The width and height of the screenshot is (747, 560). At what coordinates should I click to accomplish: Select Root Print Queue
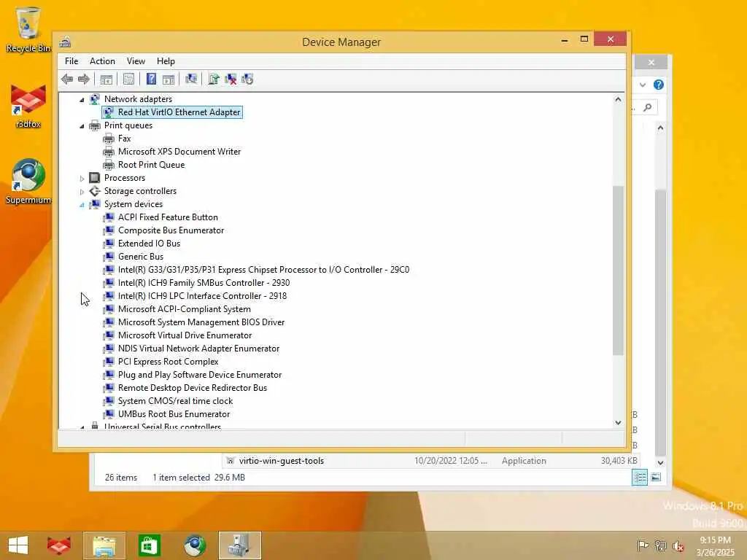pyautogui.click(x=151, y=165)
